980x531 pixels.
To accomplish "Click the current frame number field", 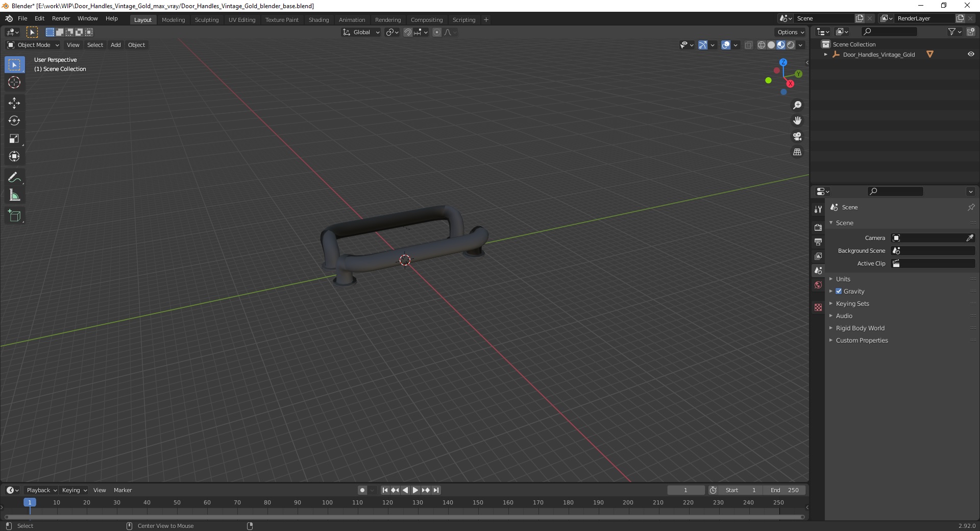I will (x=686, y=490).
